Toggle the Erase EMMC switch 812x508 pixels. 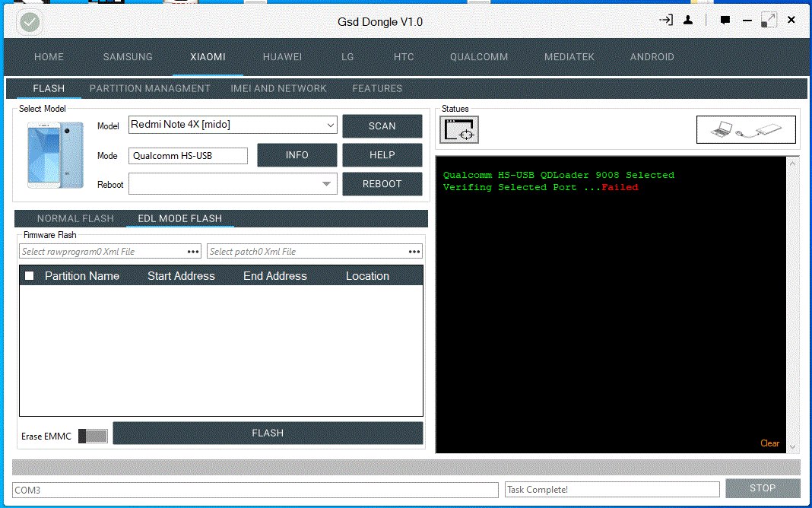point(94,436)
